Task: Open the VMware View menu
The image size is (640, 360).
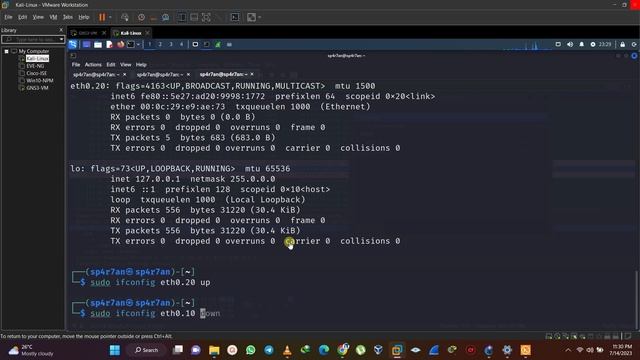Action: [38, 17]
